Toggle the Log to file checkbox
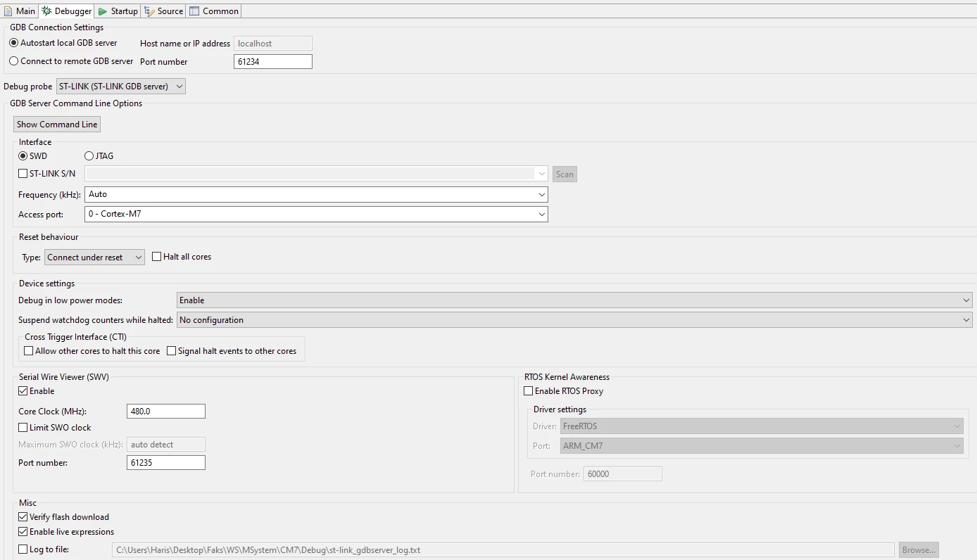The width and height of the screenshot is (977, 560). [x=23, y=549]
